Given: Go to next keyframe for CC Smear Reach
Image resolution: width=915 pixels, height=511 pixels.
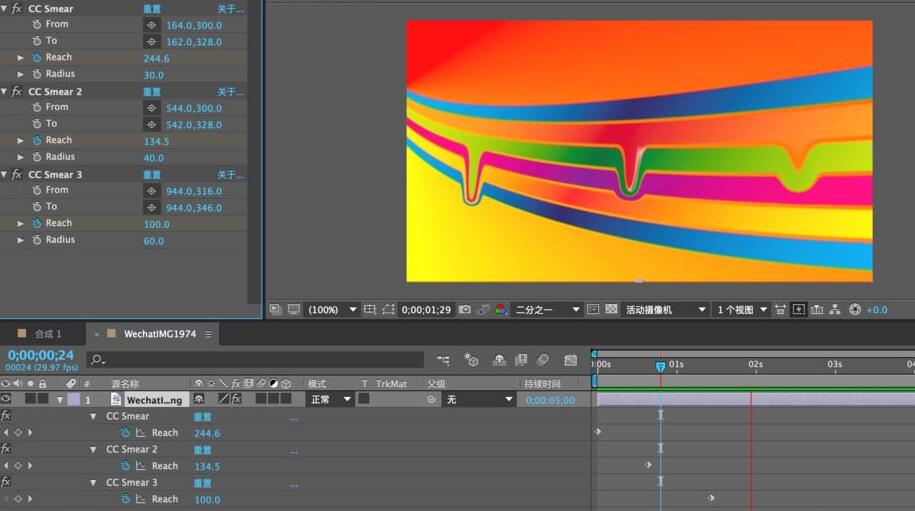Looking at the screenshot, I should pos(30,433).
